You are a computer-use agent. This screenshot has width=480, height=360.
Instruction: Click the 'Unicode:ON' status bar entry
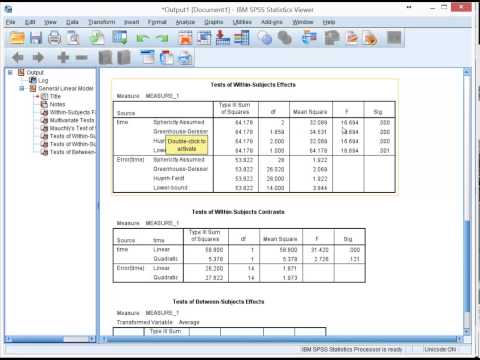tap(440, 349)
